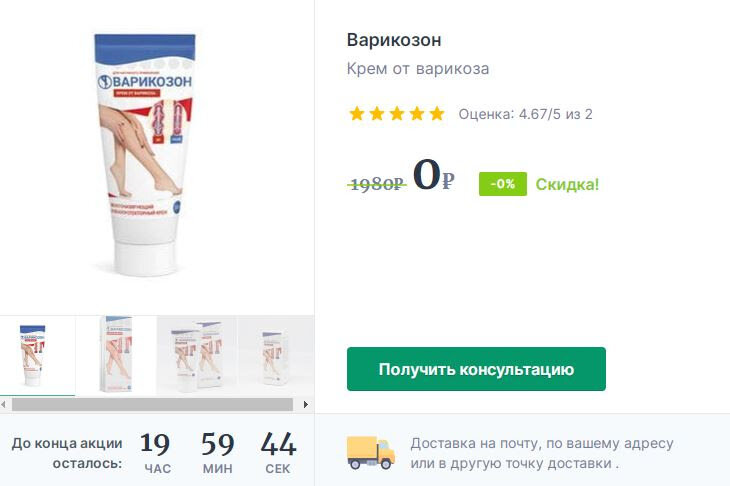Screen dimensions: 730x486
Task: Click the right scroll arrow under thumbnails
Action: coord(305,405)
